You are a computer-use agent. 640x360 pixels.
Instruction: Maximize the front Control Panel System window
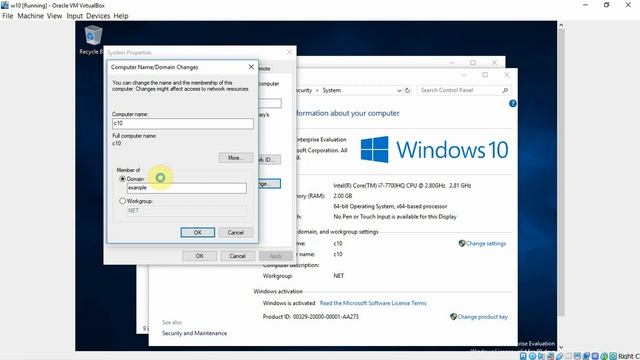pos(485,75)
